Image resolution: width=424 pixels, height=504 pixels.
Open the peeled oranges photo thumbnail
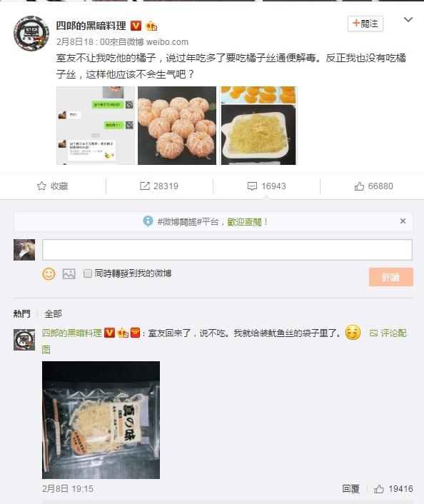pyautogui.click(x=177, y=126)
